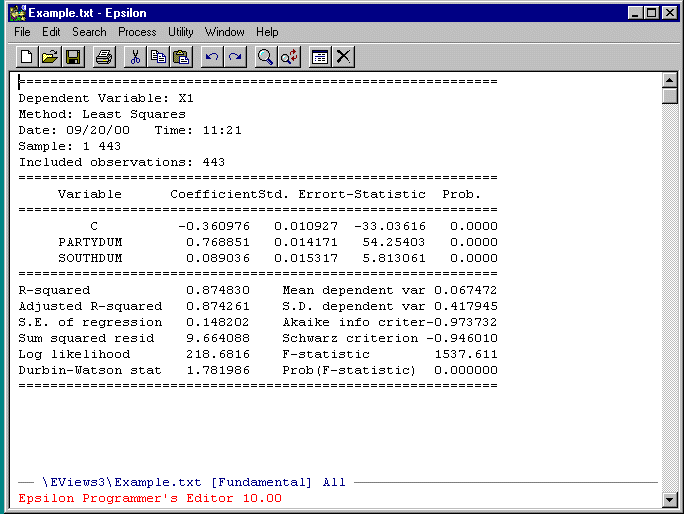Click the buffer list window icon
684x514 pixels.
tap(320, 57)
